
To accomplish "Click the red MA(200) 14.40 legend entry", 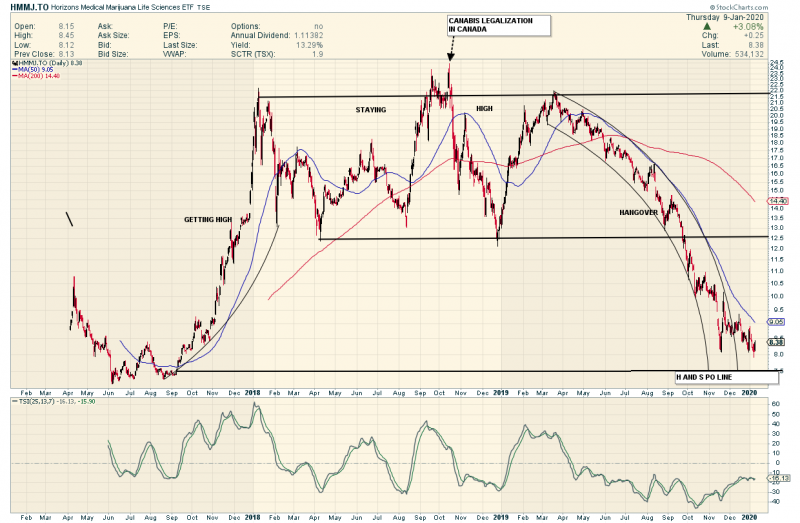I will pyautogui.click(x=36, y=76).
